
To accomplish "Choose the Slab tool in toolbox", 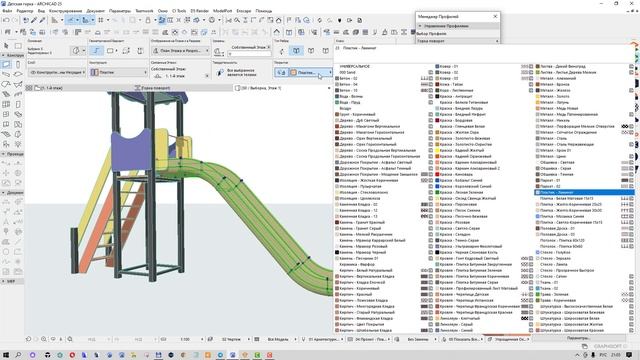I will point(18,74).
